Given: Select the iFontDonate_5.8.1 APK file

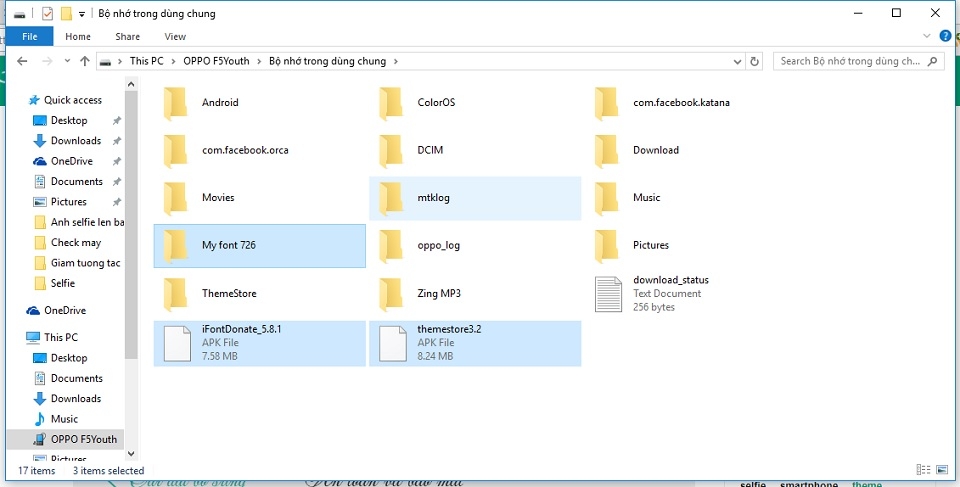Looking at the screenshot, I should [x=260, y=343].
